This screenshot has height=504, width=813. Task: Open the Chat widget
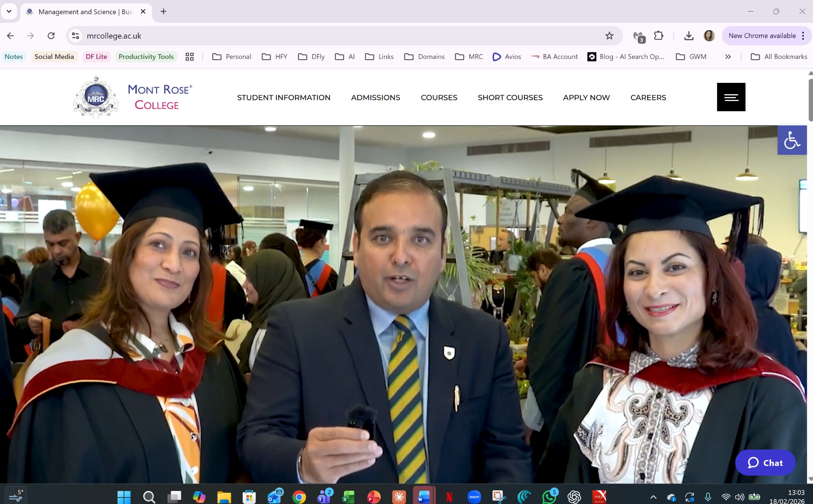(765, 463)
